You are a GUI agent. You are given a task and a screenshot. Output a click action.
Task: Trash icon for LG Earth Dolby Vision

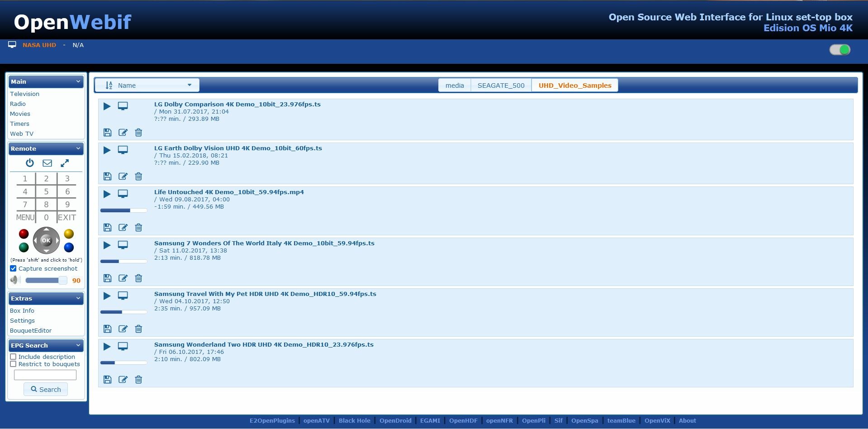(138, 176)
